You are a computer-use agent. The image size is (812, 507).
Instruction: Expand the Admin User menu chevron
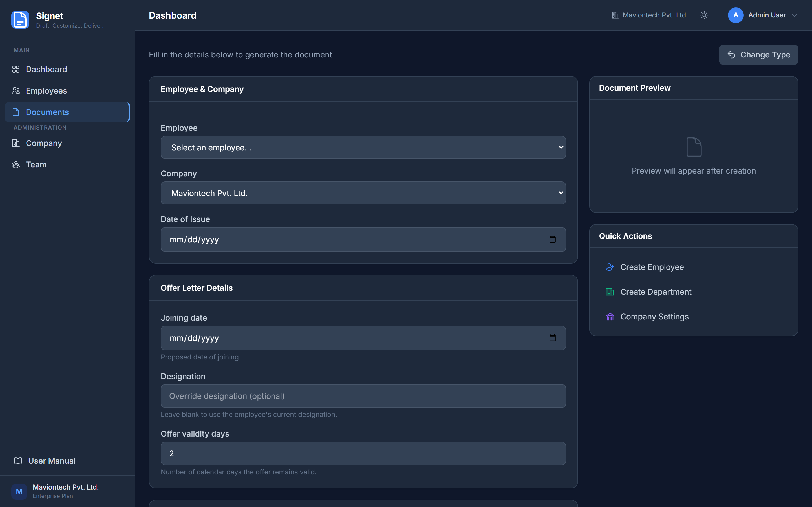click(x=794, y=15)
